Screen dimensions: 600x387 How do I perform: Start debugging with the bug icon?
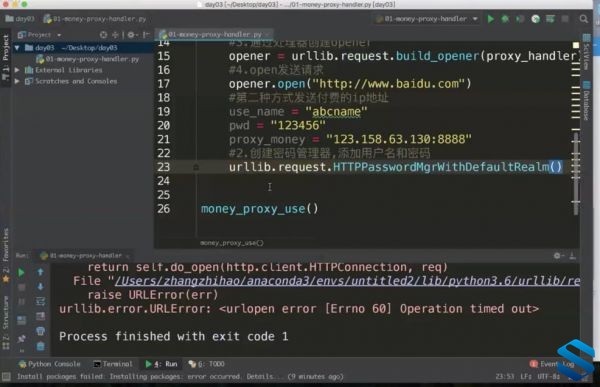505,19
